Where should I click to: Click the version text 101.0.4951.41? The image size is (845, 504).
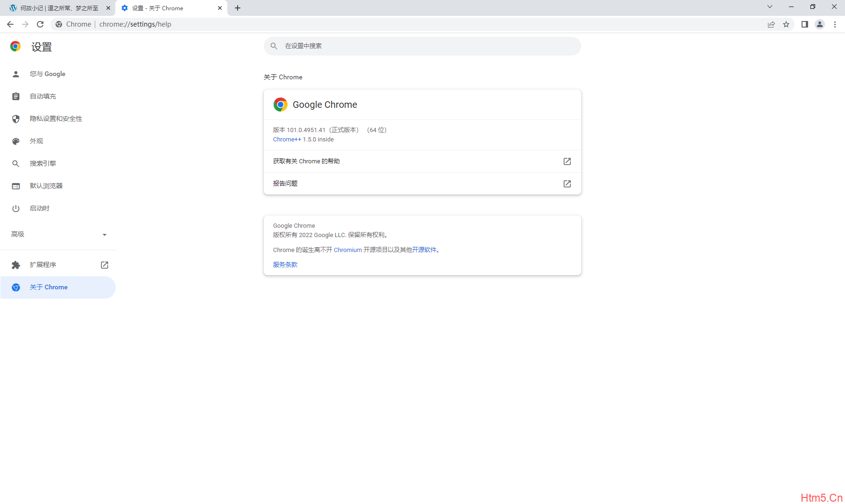[x=306, y=130]
